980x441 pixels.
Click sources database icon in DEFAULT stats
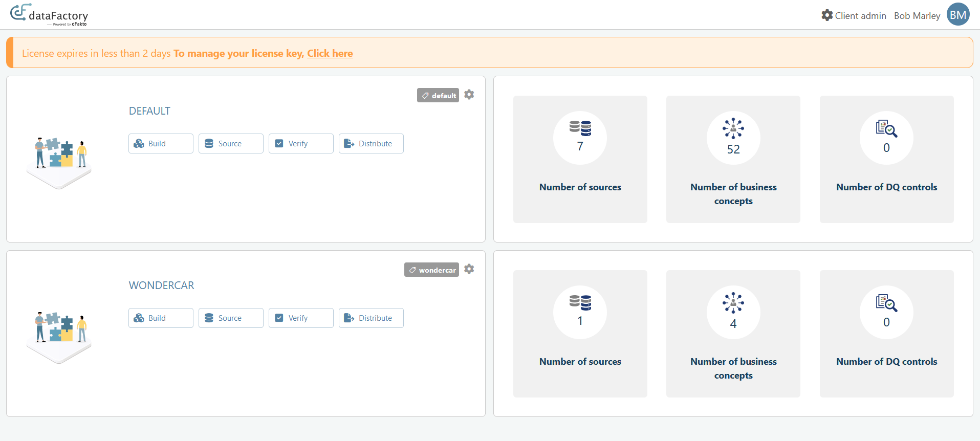tap(580, 128)
